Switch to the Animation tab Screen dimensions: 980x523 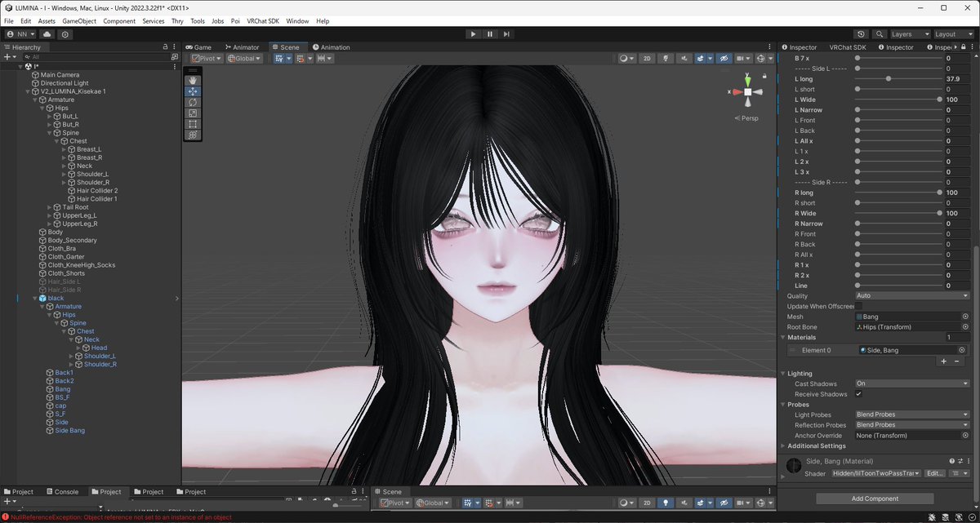(x=330, y=47)
